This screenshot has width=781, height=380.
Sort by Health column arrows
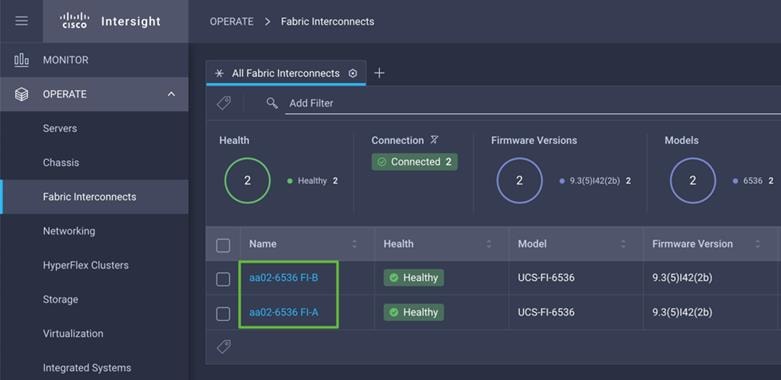[489, 244]
